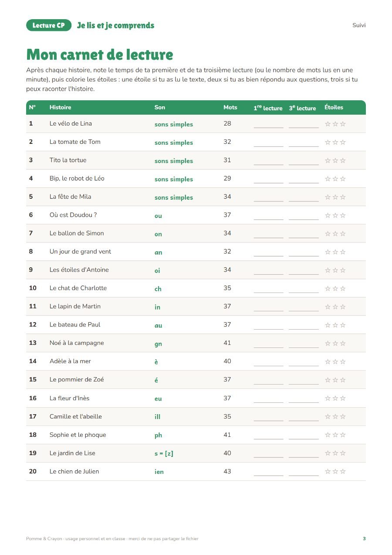Click the 3e lecture blank for Le chat de Charlotte
This screenshot has height=555, width=392.
304,289
